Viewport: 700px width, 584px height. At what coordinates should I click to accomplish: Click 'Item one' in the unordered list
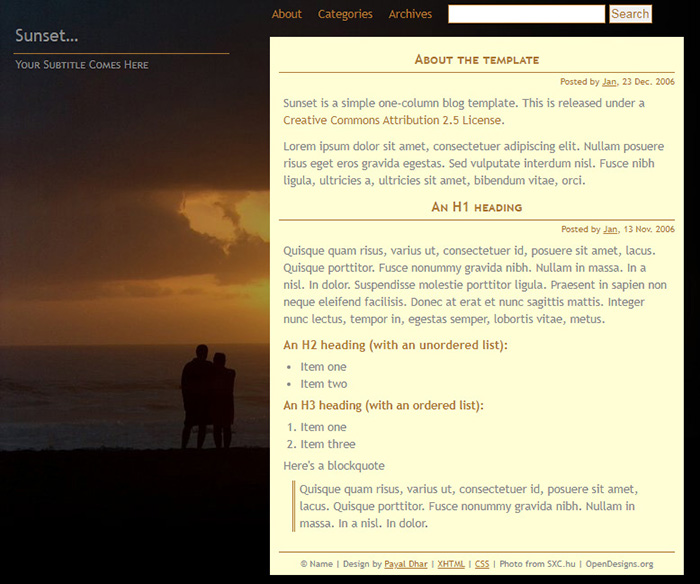pyautogui.click(x=323, y=367)
